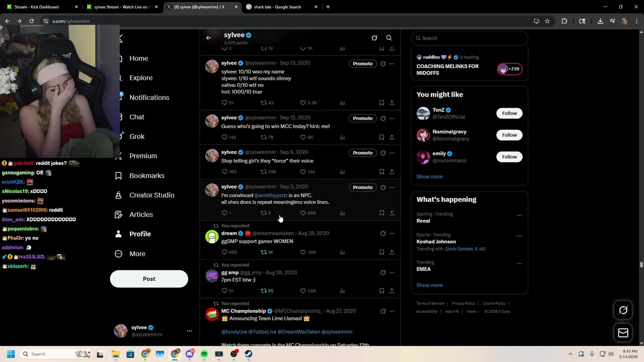Open the Terms of Service link

coord(430,304)
